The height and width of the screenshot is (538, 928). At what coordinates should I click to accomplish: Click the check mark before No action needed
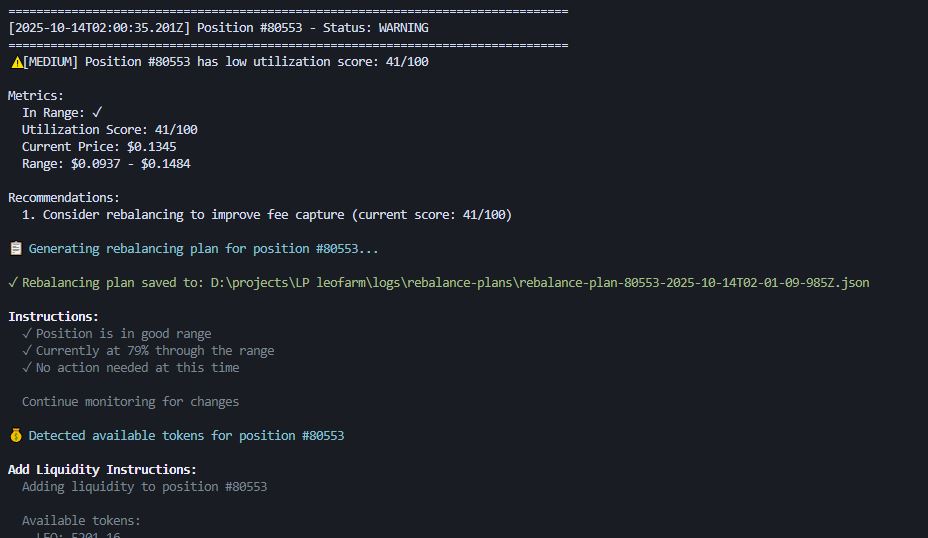(27, 368)
